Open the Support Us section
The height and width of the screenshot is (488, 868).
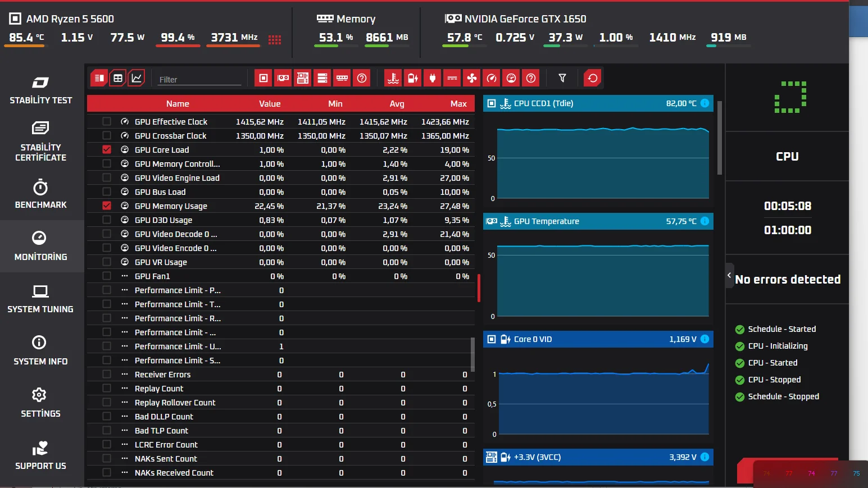coord(41,455)
